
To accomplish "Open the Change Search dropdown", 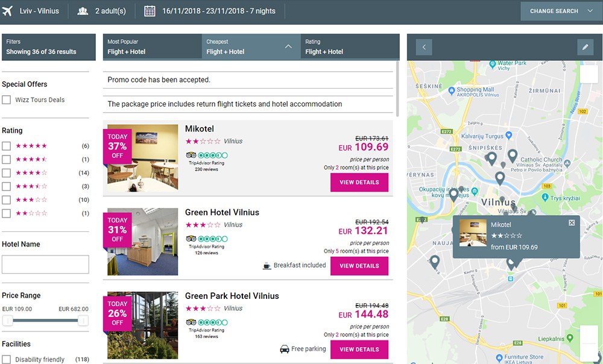I will tap(561, 11).
